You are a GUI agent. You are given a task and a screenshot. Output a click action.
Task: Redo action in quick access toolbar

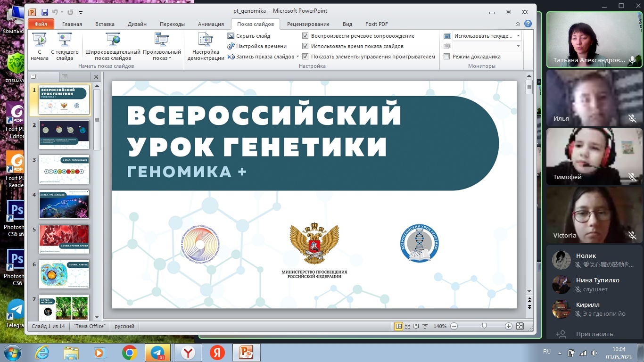pyautogui.click(x=71, y=12)
